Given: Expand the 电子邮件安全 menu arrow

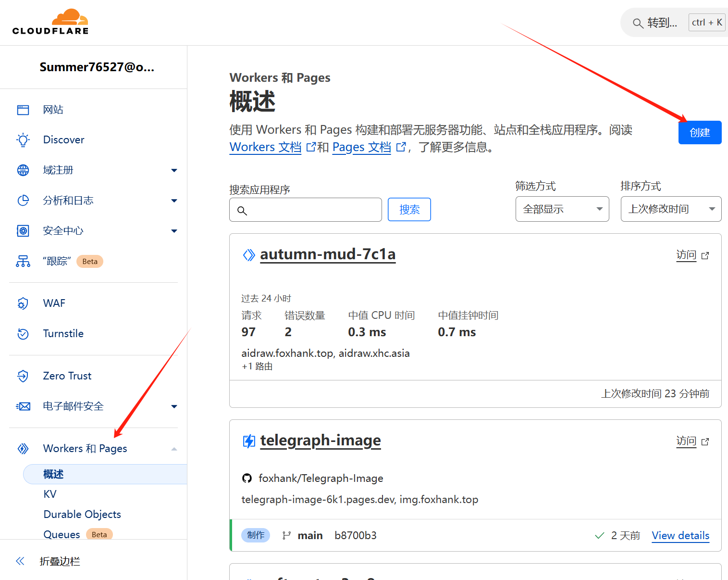Looking at the screenshot, I should pos(174,406).
